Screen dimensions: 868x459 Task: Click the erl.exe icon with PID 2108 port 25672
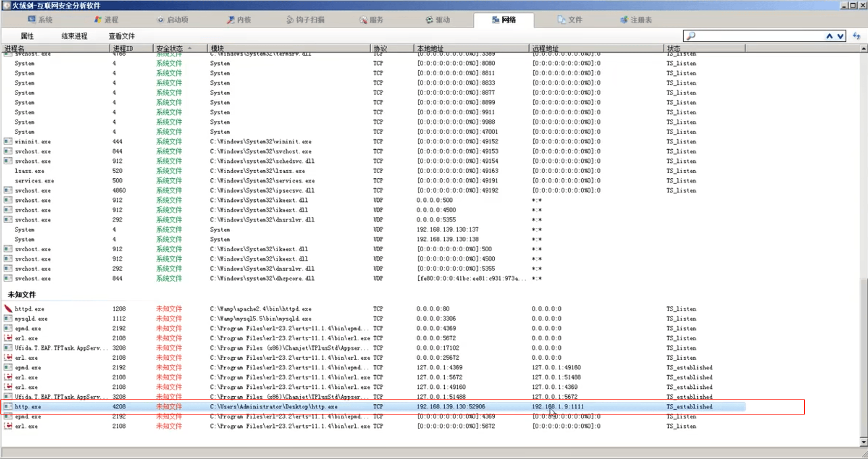8,357
